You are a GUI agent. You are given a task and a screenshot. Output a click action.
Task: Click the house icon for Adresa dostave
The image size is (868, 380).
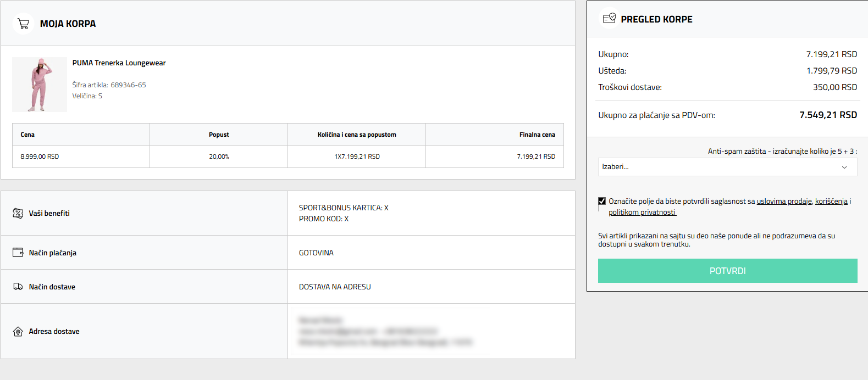click(18, 332)
